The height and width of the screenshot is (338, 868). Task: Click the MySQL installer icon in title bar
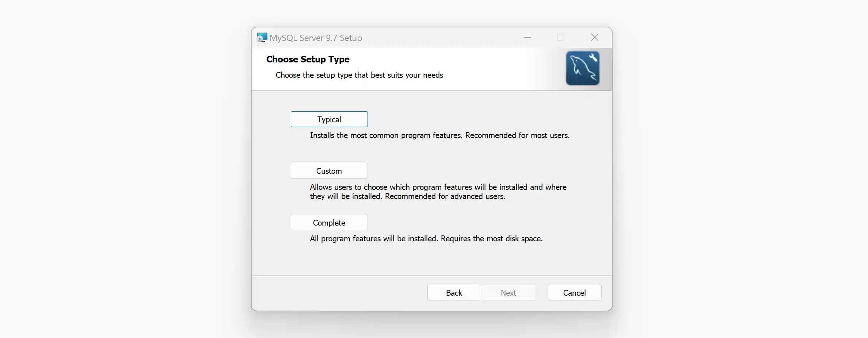[262, 38]
